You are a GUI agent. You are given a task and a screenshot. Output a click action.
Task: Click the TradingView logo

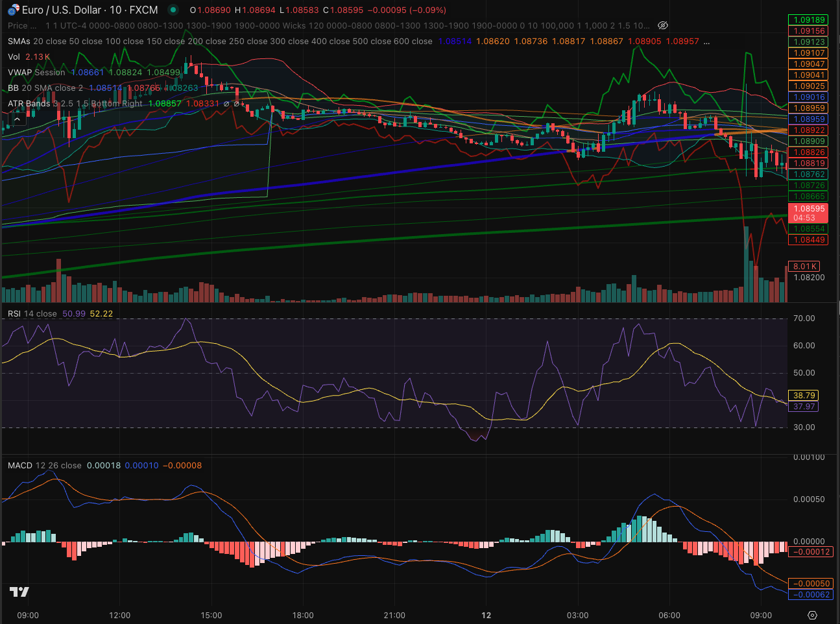[x=19, y=592]
